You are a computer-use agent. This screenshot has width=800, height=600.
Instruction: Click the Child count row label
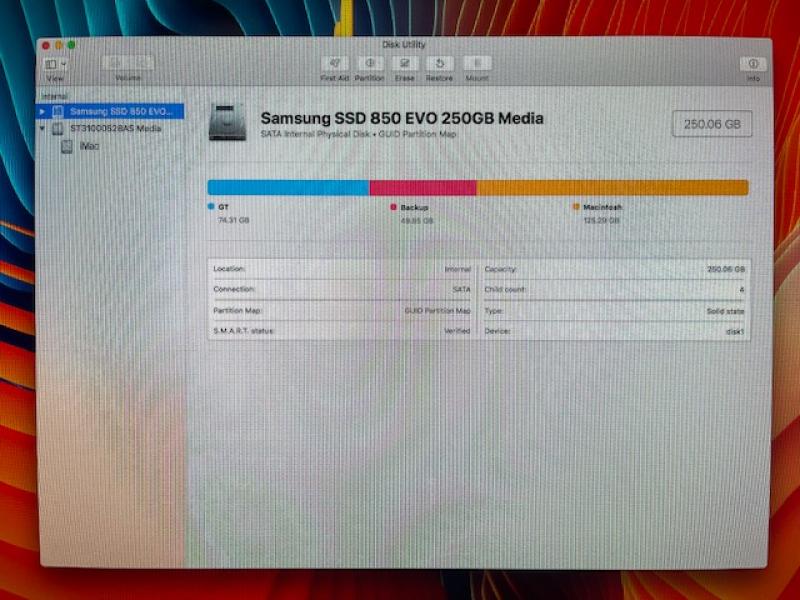(x=505, y=289)
